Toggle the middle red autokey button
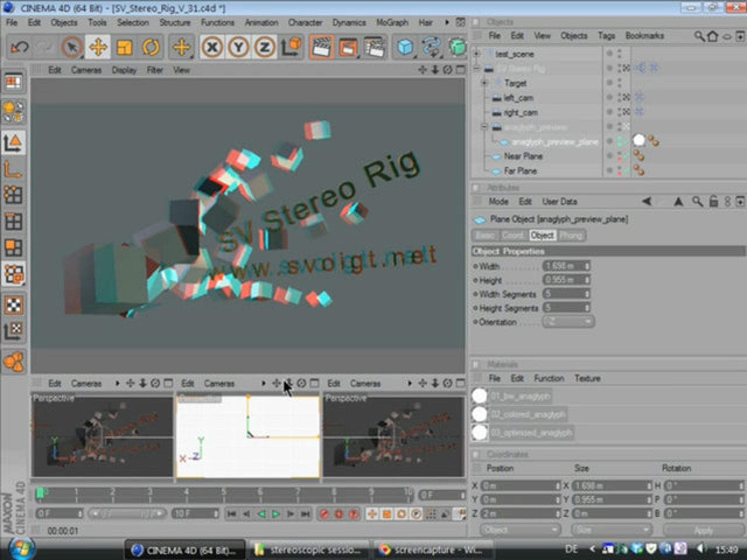Viewport: 747px width, 560px height. click(x=339, y=514)
